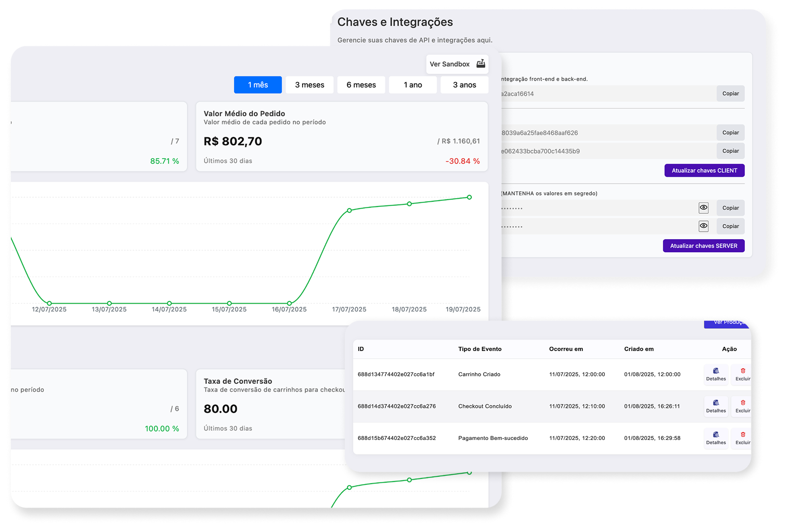This screenshot has height=532, width=791.
Task: Copy the key ending 8468aaf626
Action: coord(730,133)
